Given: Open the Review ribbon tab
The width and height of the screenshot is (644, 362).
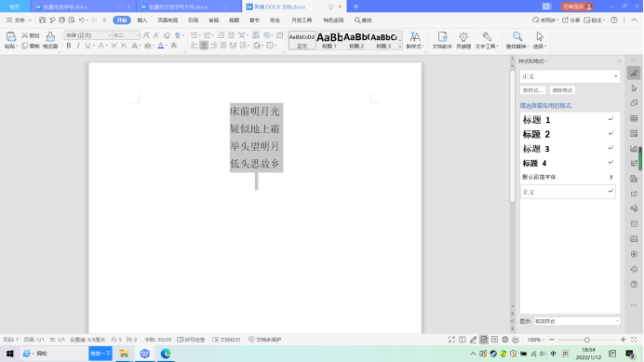Looking at the screenshot, I should [x=213, y=20].
